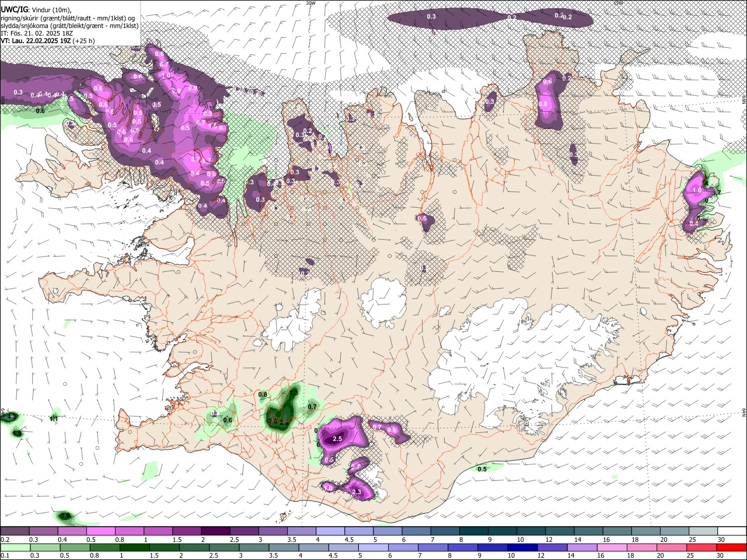The width and height of the screenshot is (747, 560).
Task: Click the lower rain legend swatch labeled 0.5
Action: click(74, 547)
